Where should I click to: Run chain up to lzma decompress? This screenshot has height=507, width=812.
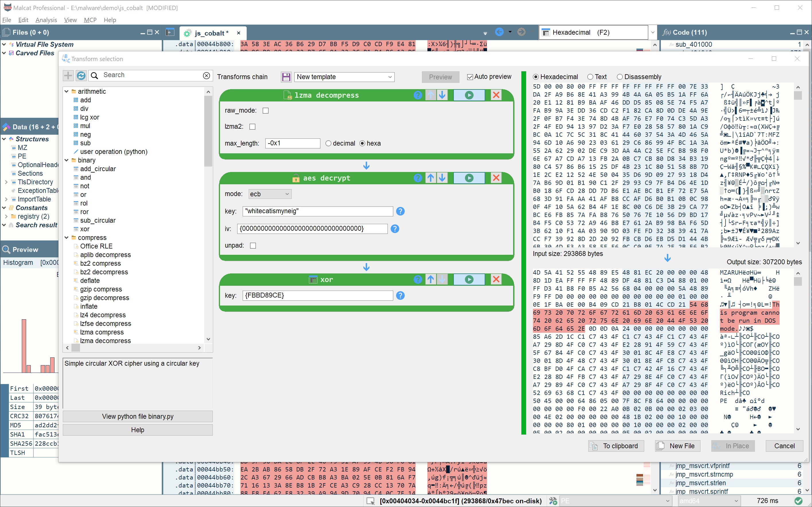[469, 95]
